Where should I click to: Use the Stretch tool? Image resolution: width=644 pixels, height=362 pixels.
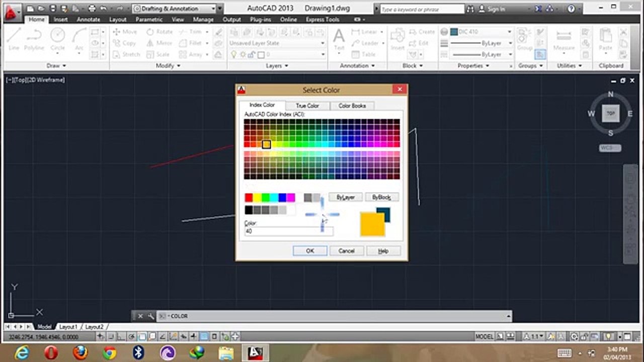tap(126, 54)
